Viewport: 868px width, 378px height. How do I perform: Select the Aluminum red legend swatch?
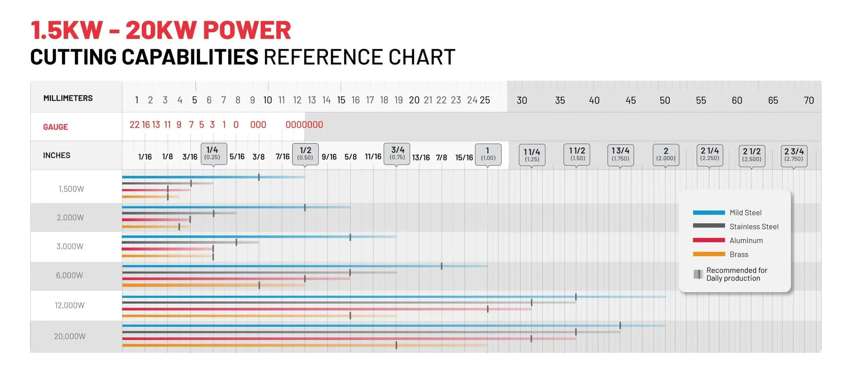709,240
